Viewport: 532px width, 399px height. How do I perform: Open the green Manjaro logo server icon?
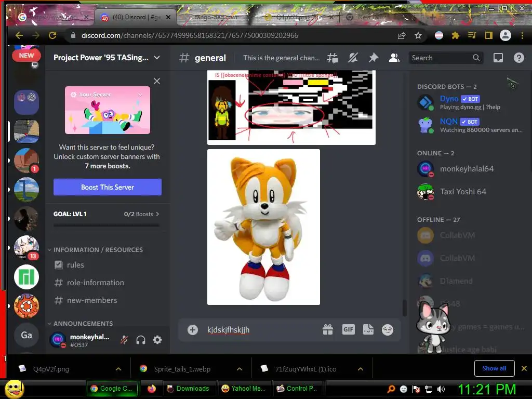pos(26,277)
